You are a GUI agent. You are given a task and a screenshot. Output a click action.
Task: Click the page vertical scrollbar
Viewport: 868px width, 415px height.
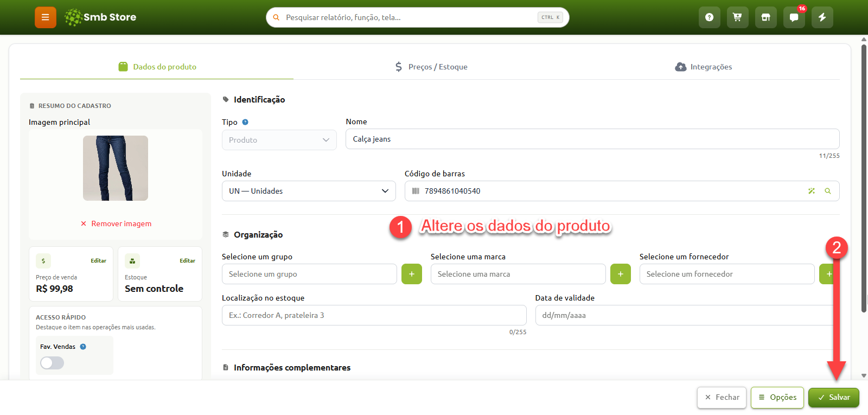point(864,178)
